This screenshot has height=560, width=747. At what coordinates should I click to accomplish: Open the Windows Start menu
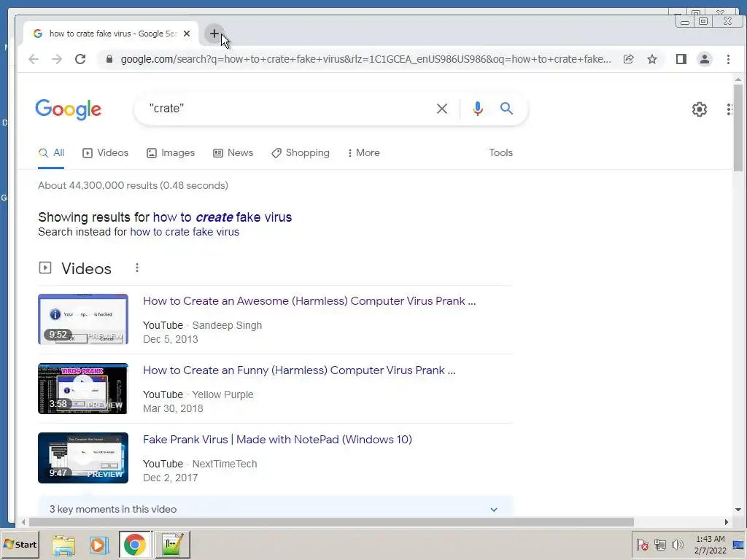click(x=20, y=544)
